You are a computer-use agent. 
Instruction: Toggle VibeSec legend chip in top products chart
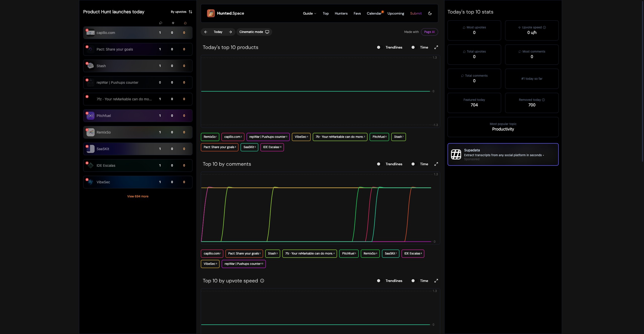pyautogui.click(x=301, y=137)
